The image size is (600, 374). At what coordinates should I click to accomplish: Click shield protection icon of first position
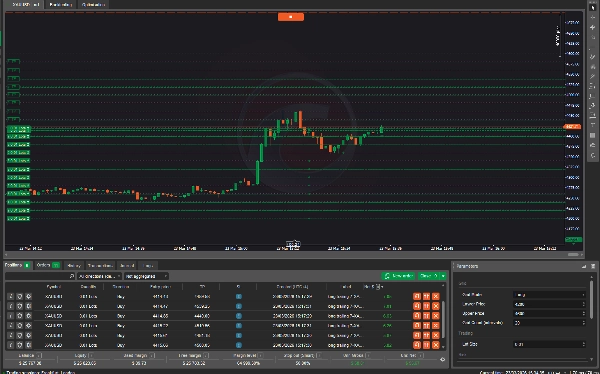point(20,296)
